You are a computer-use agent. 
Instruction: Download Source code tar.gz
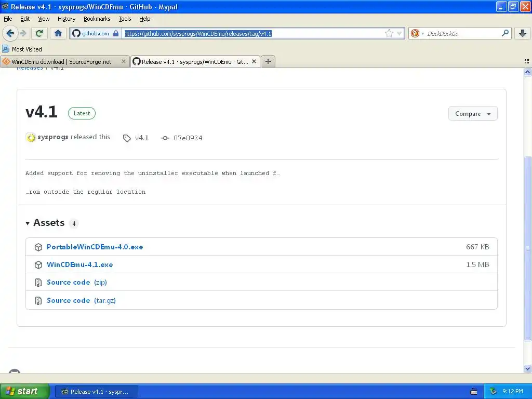81,301
